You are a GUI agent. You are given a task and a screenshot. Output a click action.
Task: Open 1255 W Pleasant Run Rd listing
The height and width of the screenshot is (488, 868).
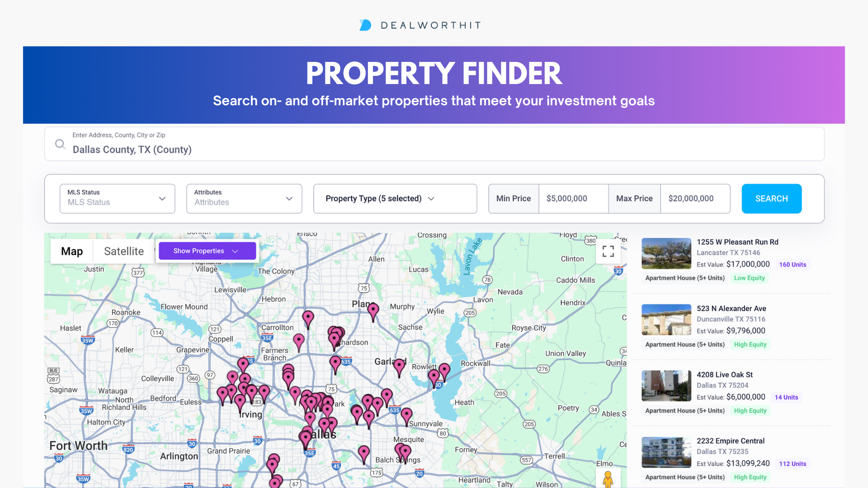point(737,242)
